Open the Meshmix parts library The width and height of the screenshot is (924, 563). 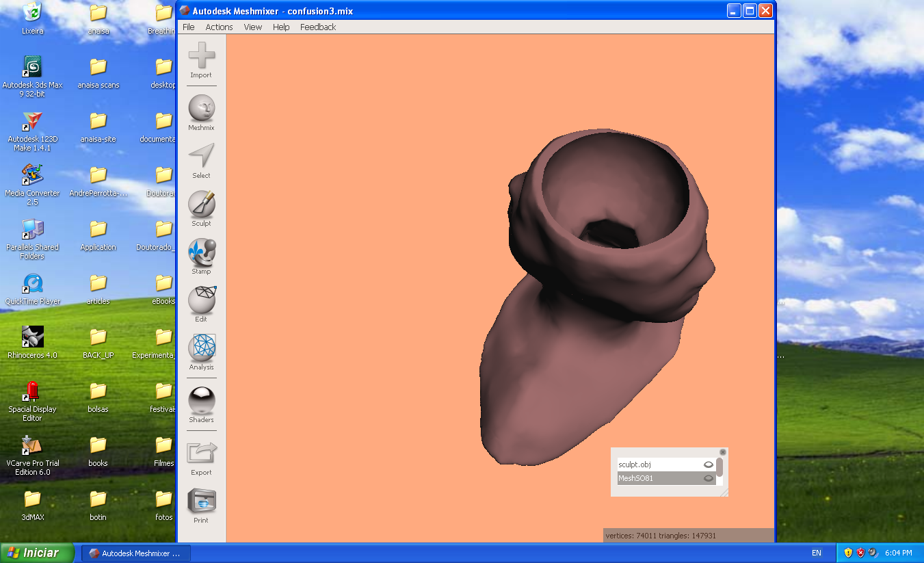[201, 114]
